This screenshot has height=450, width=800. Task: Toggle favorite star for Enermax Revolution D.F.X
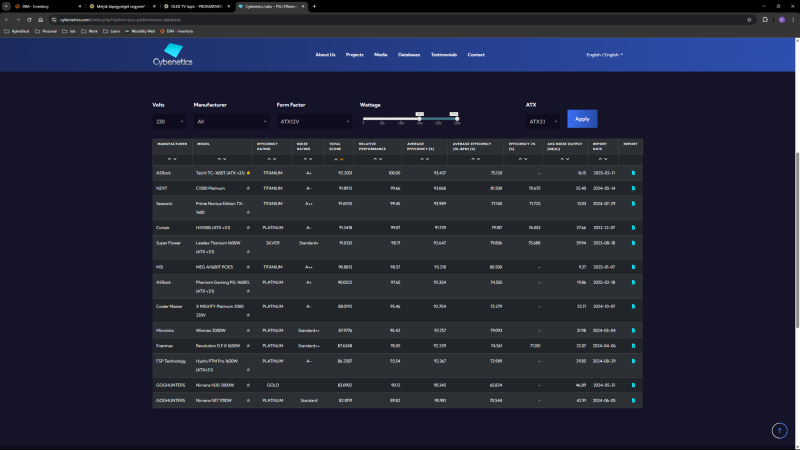click(x=248, y=346)
